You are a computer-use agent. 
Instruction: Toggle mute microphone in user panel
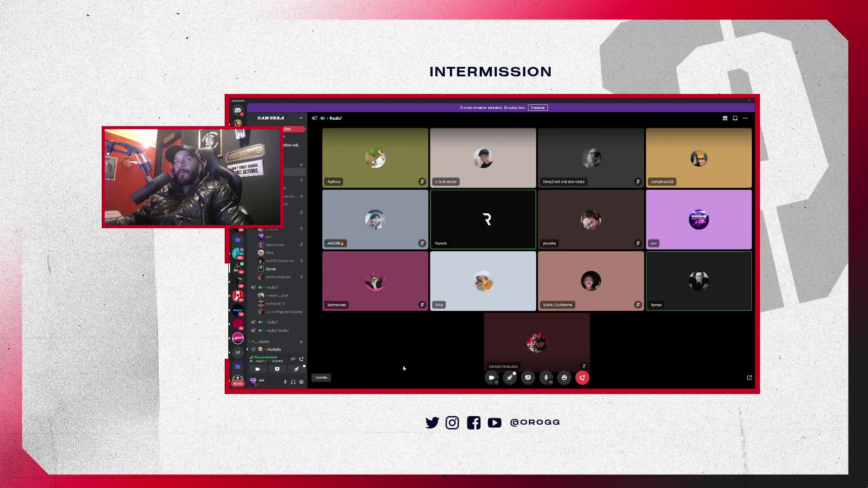[285, 382]
